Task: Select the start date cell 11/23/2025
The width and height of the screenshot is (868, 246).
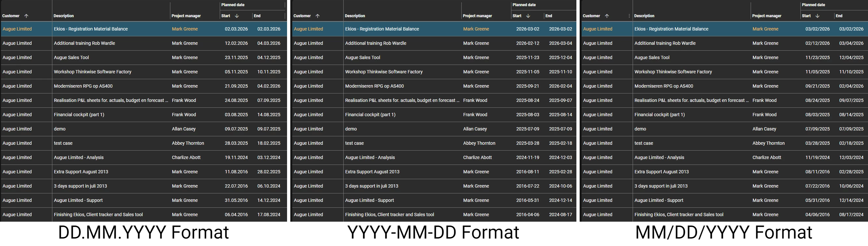Action: coord(818,57)
